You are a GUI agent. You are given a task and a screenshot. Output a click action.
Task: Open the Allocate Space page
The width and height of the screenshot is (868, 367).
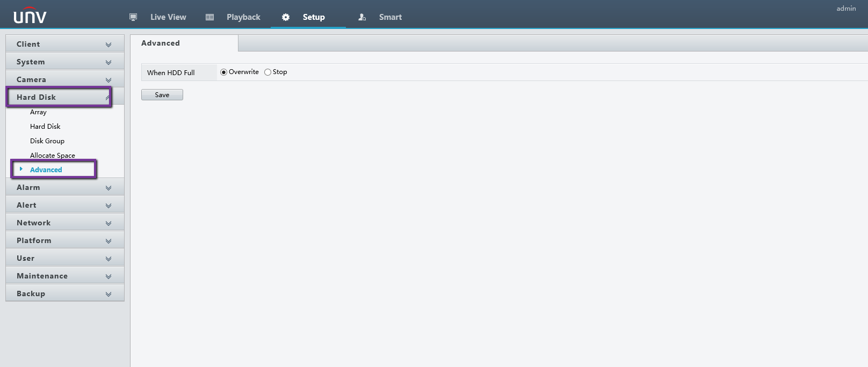coord(53,156)
